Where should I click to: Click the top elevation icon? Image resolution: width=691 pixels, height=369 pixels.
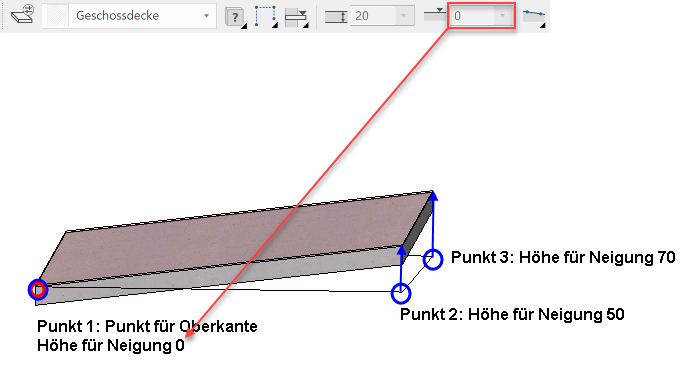[x=435, y=15]
